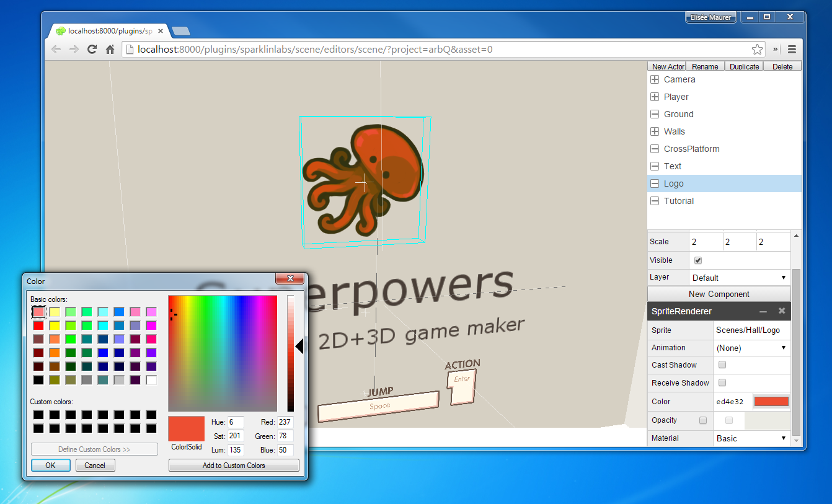Click the Sprite field Scenes/Hall/Logo
832x504 pixels.
coord(751,330)
